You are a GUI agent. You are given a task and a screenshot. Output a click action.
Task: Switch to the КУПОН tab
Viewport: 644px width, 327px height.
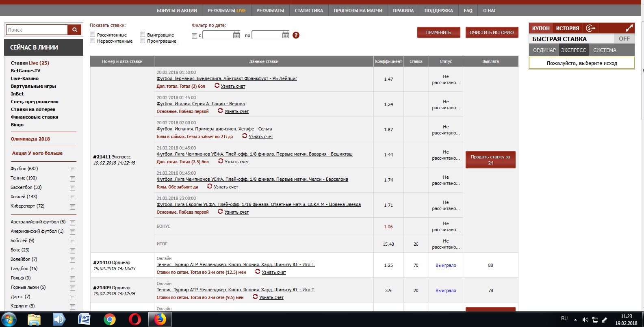click(541, 28)
